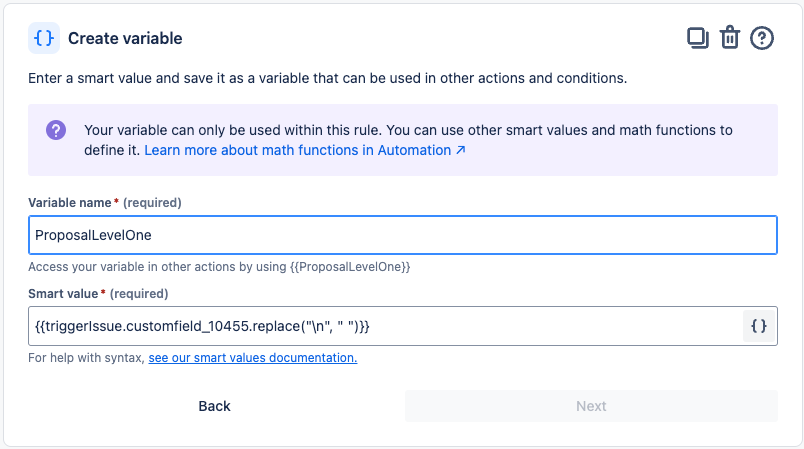This screenshot has height=449, width=804.
Task: Click the blue Create variable braces icon
Action: point(44,38)
